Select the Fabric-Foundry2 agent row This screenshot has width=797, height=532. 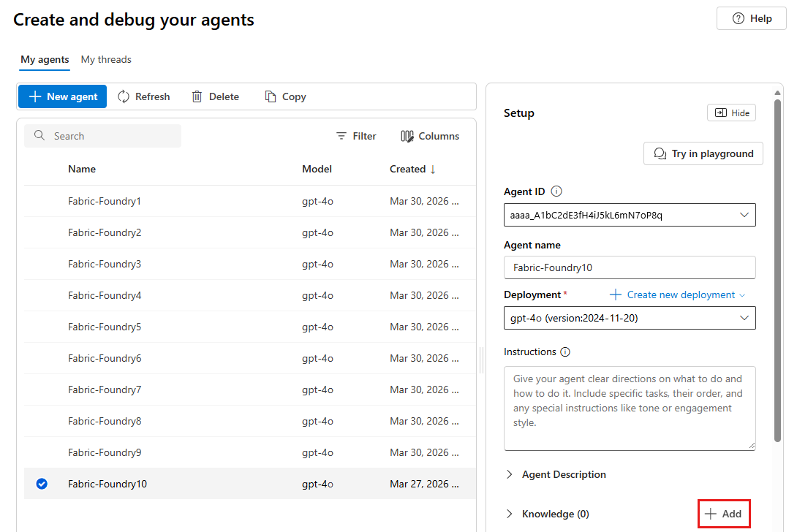[x=250, y=232]
